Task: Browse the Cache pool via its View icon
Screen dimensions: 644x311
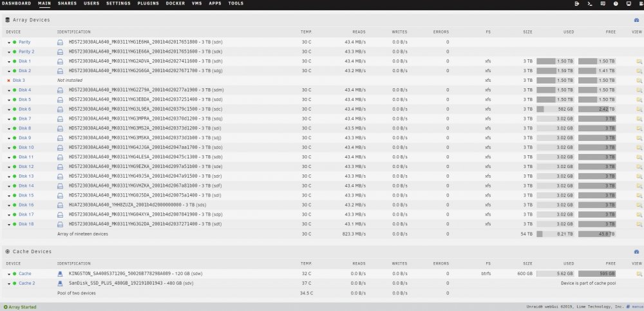Action: (639, 274)
